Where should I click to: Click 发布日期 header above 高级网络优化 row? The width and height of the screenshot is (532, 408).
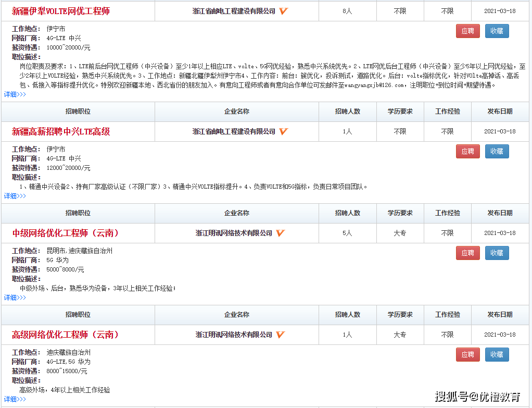tap(500, 315)
